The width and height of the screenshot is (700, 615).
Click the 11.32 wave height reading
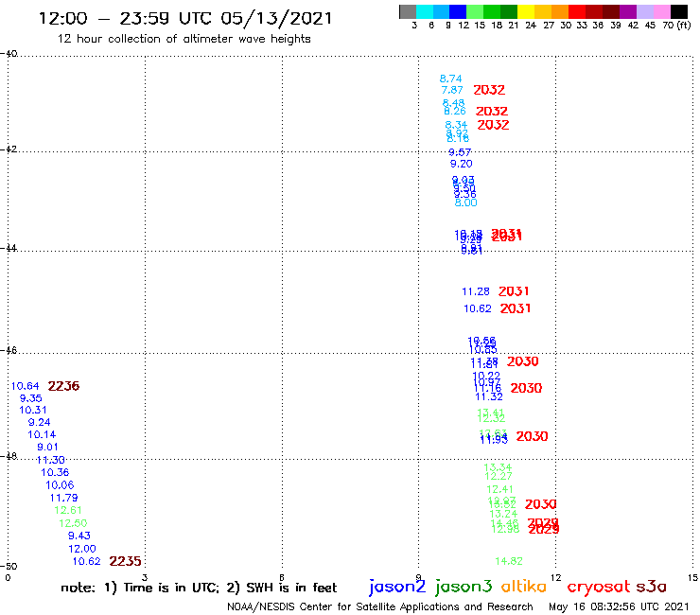tap(489, 396)
